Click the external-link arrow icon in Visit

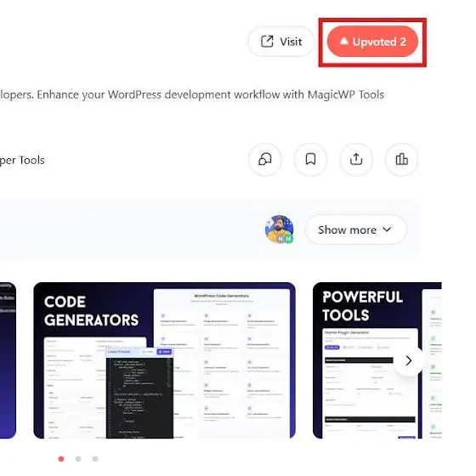(x=267, y=42)
